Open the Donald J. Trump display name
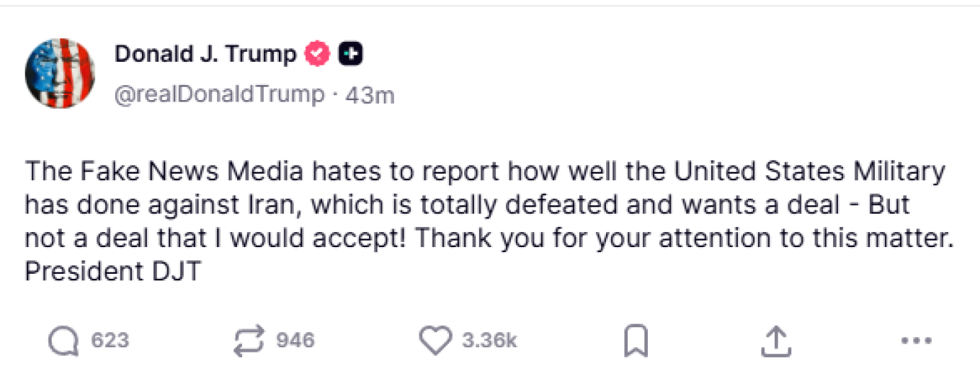 (x=205, y=54)
